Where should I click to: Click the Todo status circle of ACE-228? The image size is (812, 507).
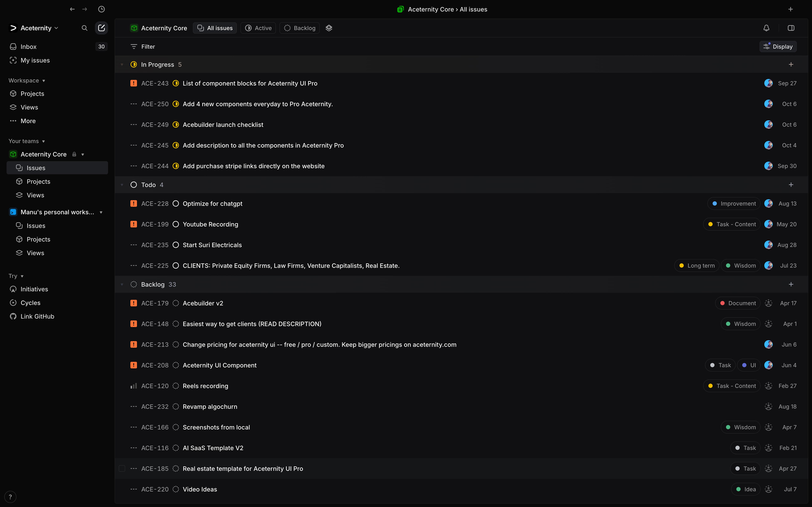pyautogui.click(x=176, y=204)
